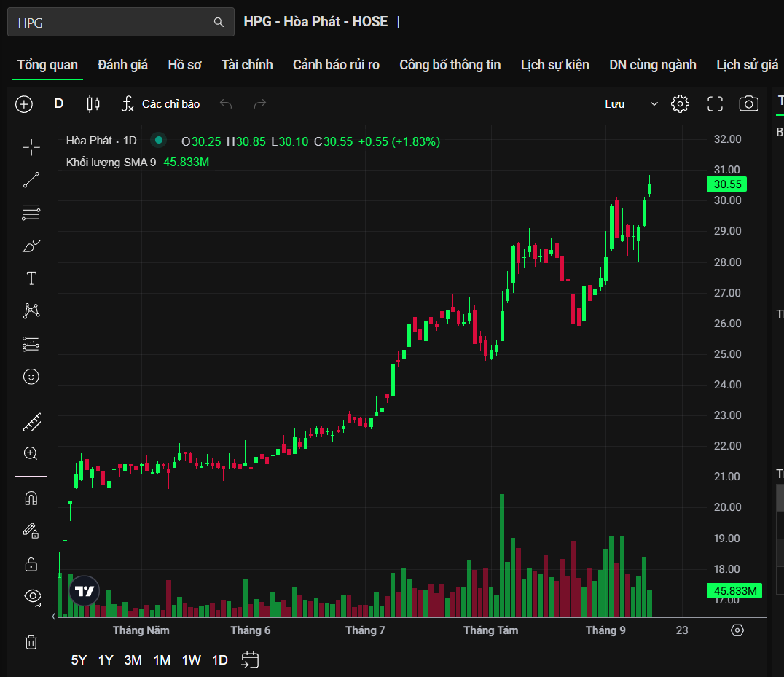Click the green market status dot
The height and width of the screenshot is (677, 784).
tap(159, 140)
